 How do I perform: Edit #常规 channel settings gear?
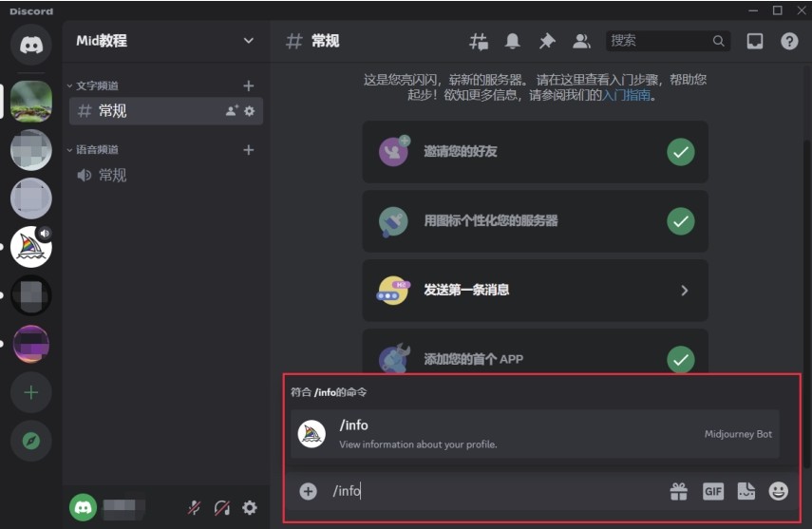click(x=250, y=111)
